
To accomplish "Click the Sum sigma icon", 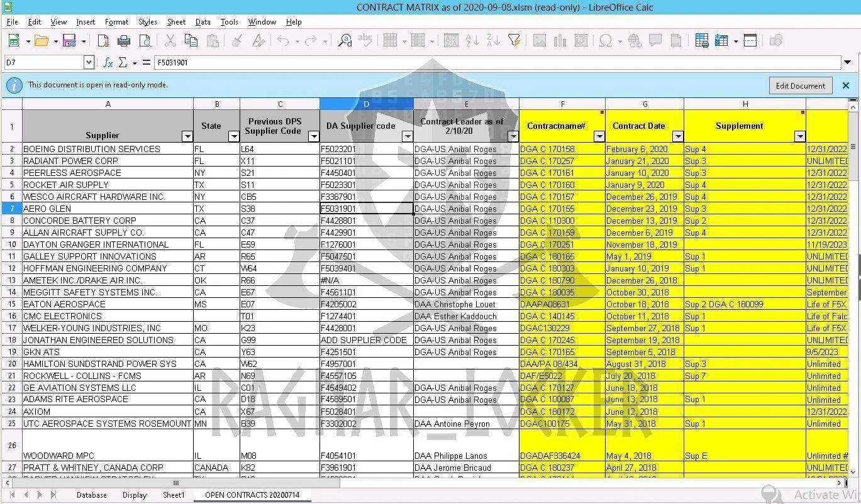I will [x=123, y=62].
